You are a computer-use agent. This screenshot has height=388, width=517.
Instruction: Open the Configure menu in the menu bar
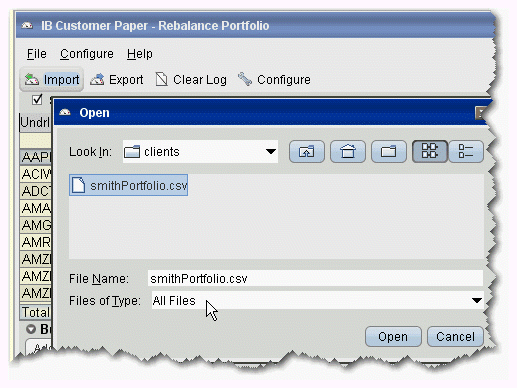87,54
